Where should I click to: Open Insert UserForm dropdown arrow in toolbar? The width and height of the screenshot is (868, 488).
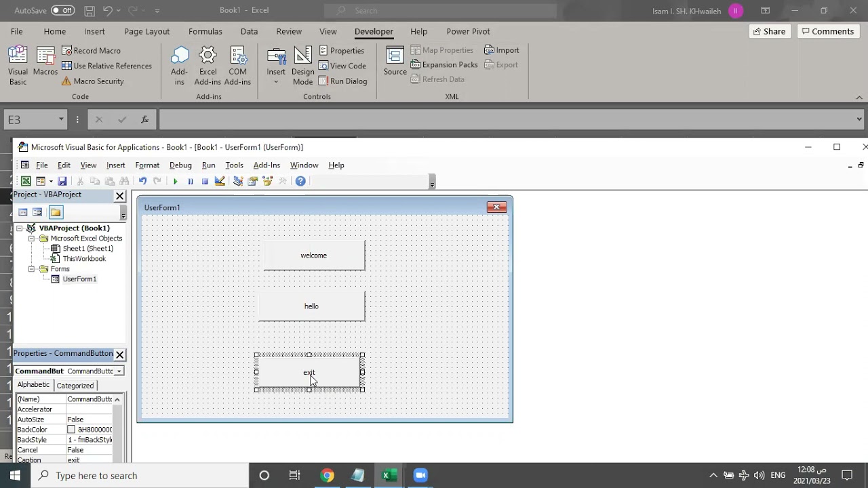click(x=51, y=181)
